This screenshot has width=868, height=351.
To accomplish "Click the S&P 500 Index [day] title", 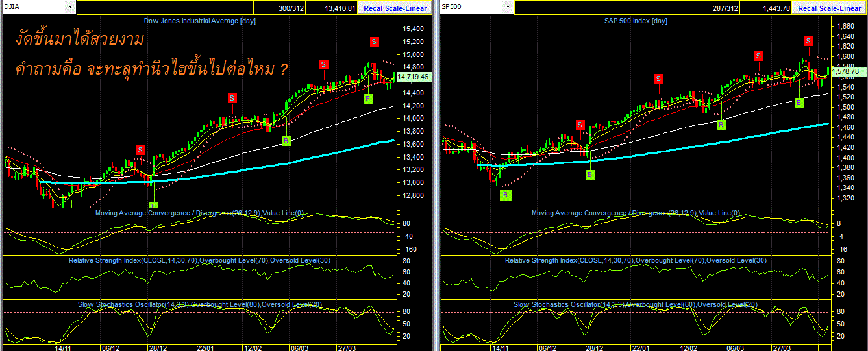I will pyautogui.click(x=636, y=21).
